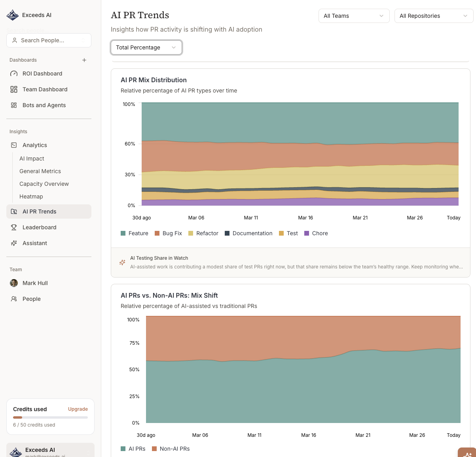Screen dimensions: 476x457
Task: Click the AI PRs vs. Non-AI PRs: Mix Shift heading
Action: coord(169,295)
